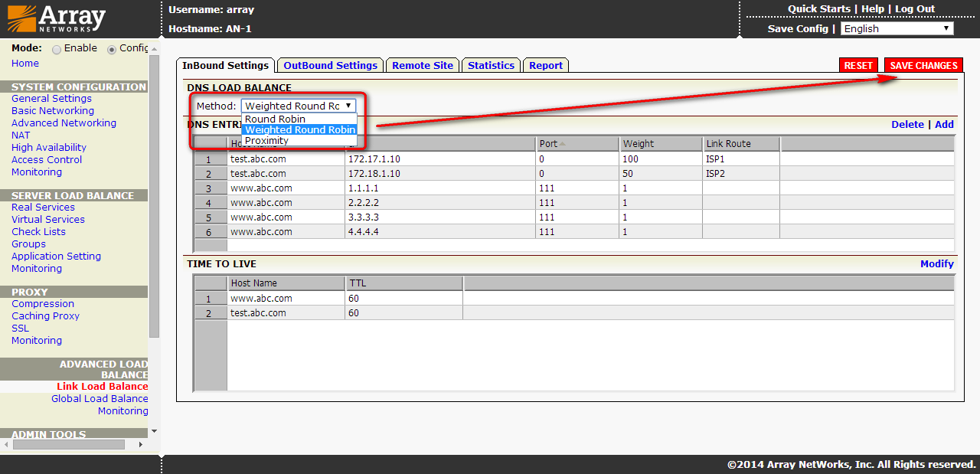Viewport: 980px width, 474px height.
Task: Click the ISP2 link route cell
Action: [742, 174]
